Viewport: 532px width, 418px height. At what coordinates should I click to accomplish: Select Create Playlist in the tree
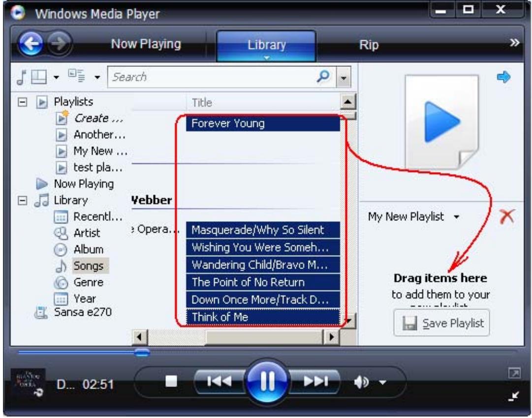tap(90, 119)
